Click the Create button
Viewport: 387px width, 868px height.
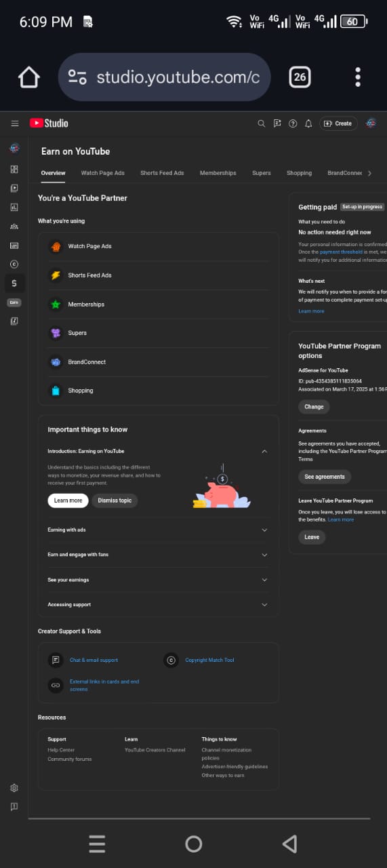tap(338, 123)
